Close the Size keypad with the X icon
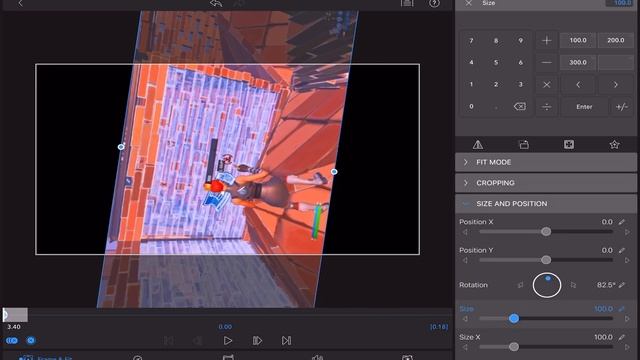The width and height of the screenshot is (640, 360). click(469, 3)
